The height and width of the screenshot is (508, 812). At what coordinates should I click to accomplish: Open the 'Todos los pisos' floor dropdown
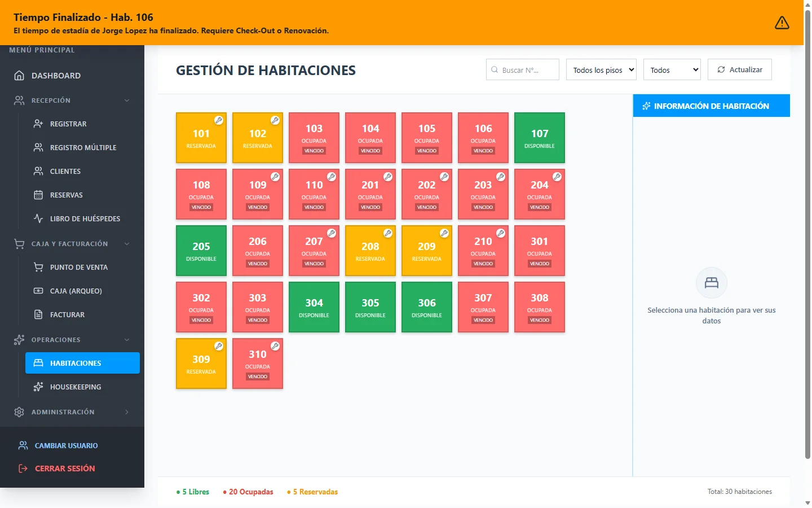point(601,70)
